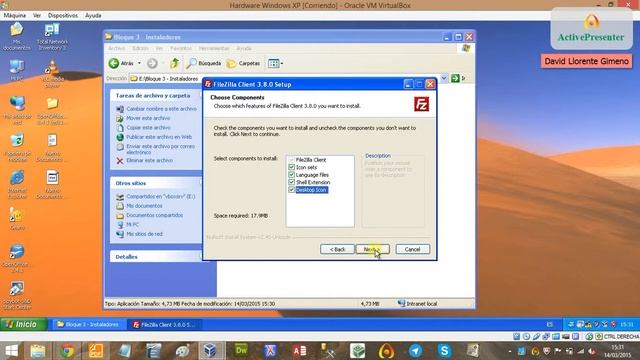Click Copiar este archivo link
This screenshot has height=360, width=640.
click(148, 127)
